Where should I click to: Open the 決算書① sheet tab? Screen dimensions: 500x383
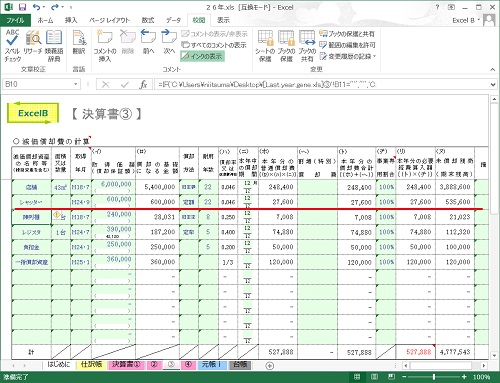point(126,364)
